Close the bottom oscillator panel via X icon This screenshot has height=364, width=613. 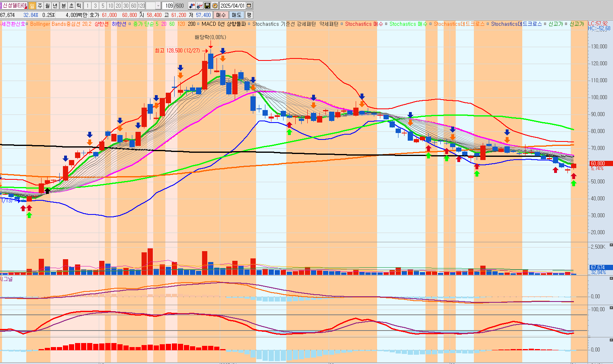coord(611,340)
